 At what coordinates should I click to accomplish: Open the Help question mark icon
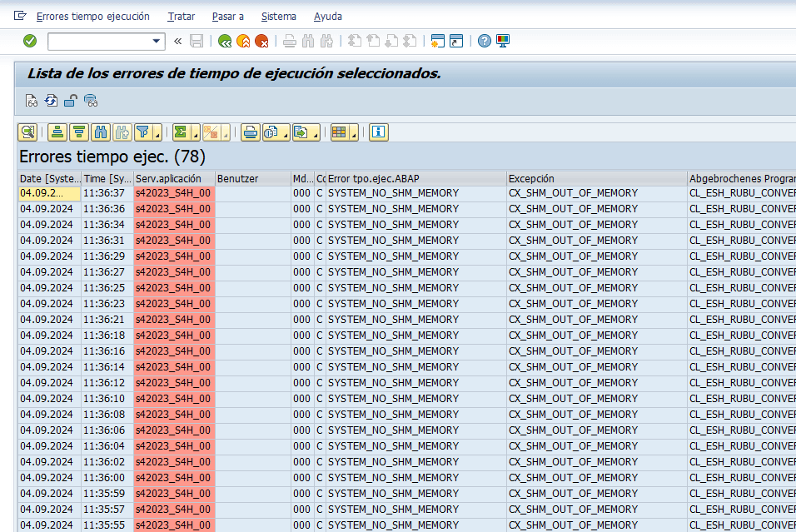(485, 41)
